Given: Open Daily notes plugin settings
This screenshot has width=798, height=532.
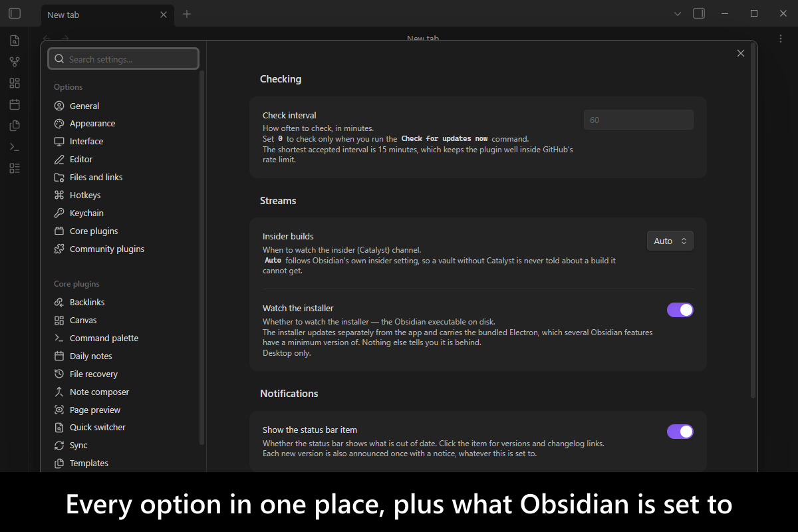Looking at the screenshot, I should click(x=123, y=356).
